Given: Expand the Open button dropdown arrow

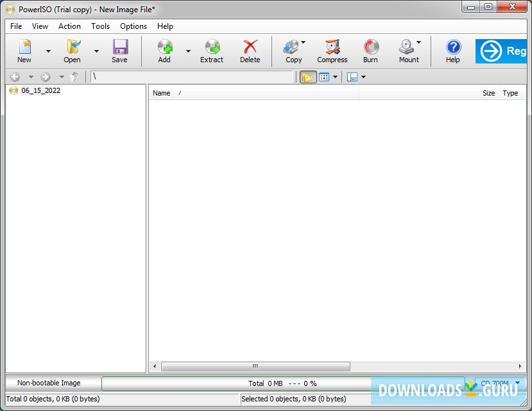Looking at the screenshot, I should pos(96,51).
